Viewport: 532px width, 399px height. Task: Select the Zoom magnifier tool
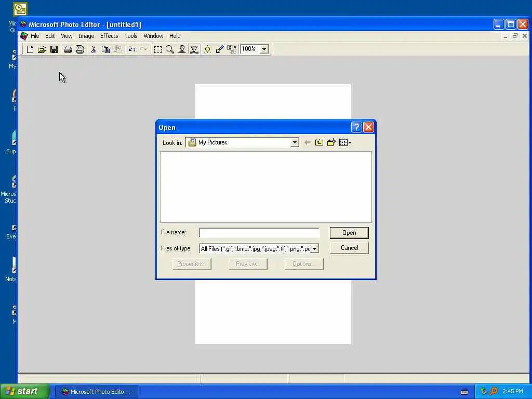click(170, 49)
